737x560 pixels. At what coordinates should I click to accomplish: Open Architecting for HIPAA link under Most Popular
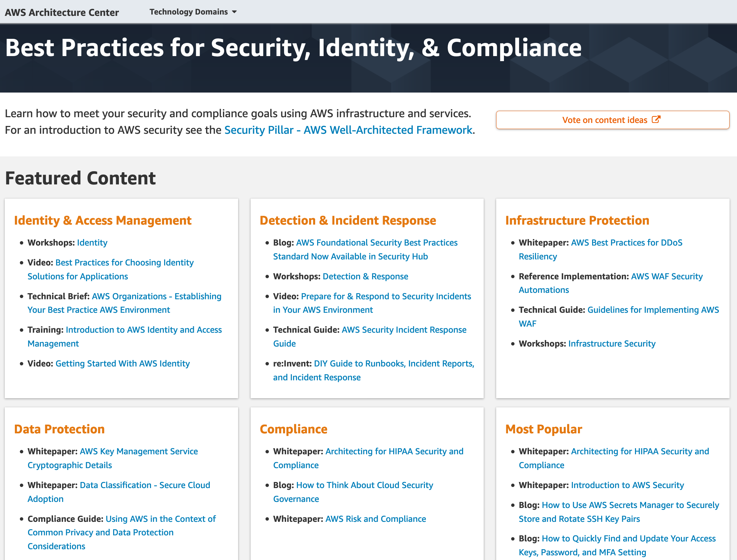tap(614, 458)
